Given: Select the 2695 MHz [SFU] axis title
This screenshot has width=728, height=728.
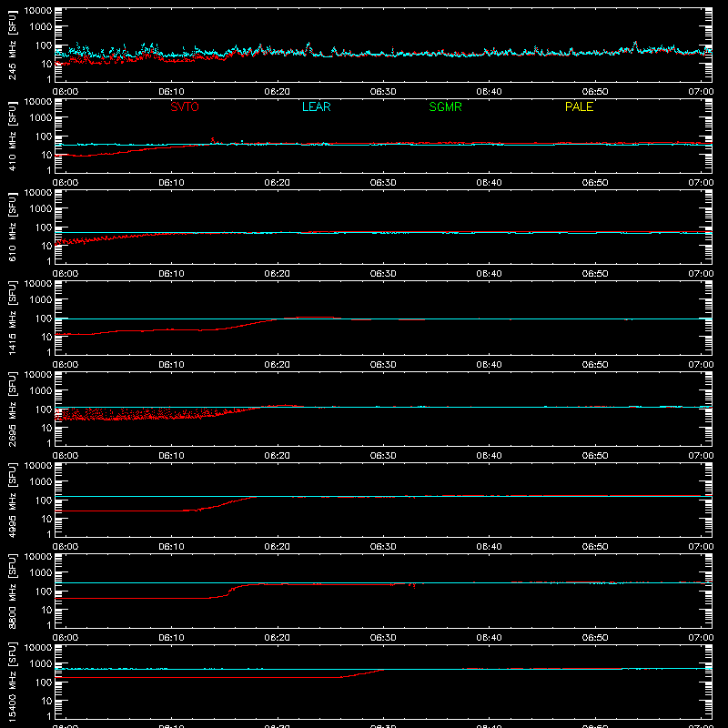Looking at the screenshot, I should (12, 409).
